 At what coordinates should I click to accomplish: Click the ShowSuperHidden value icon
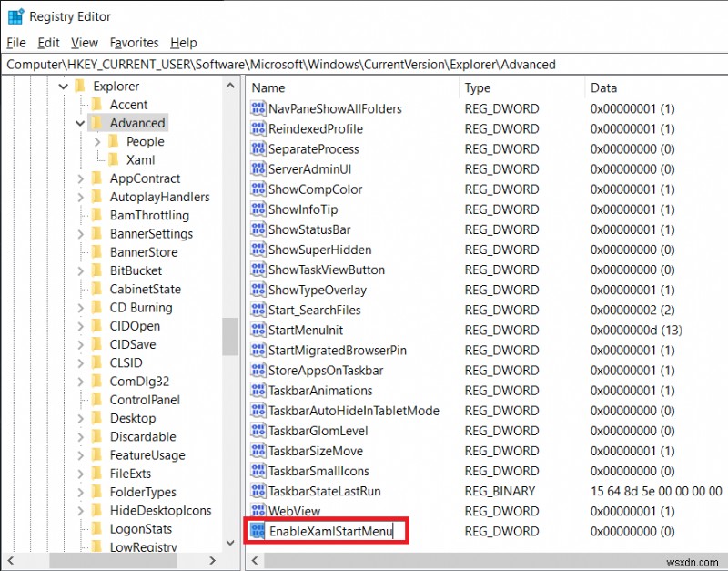(258, 250)
